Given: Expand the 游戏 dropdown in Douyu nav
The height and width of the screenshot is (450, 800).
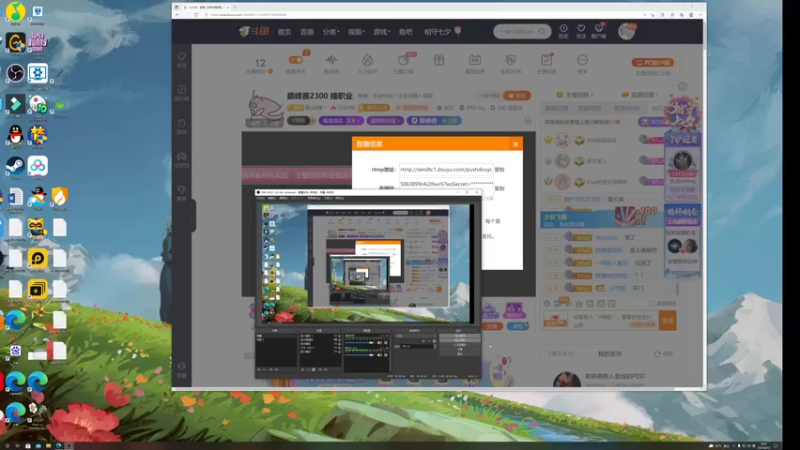Looking at the screenshot, I should click(382, 32).
